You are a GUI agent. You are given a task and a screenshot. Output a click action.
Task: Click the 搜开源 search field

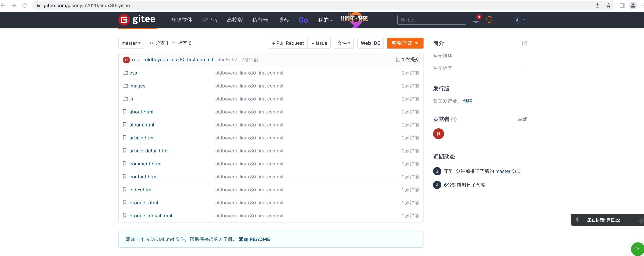pyautogui.click(x=432, y=20)
